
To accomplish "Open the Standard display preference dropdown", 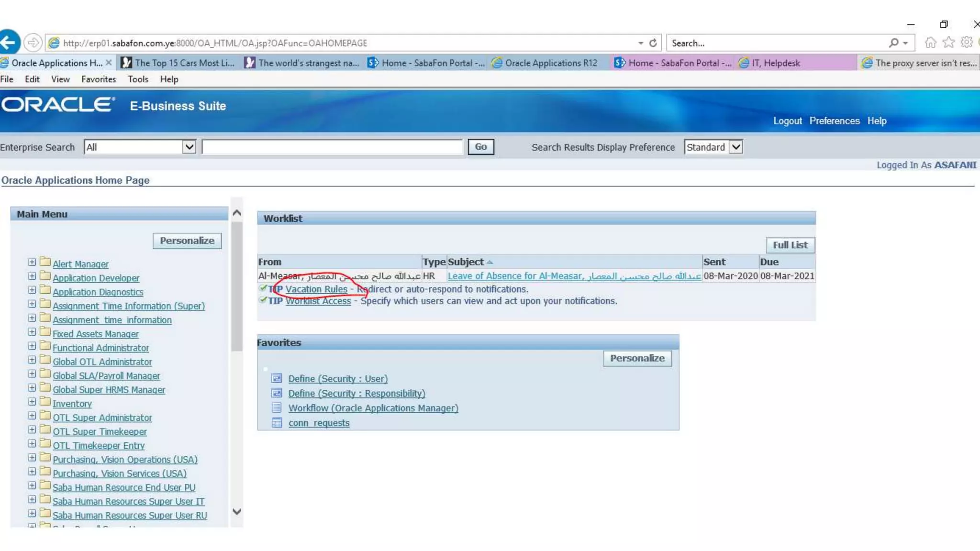I will 736,147.
